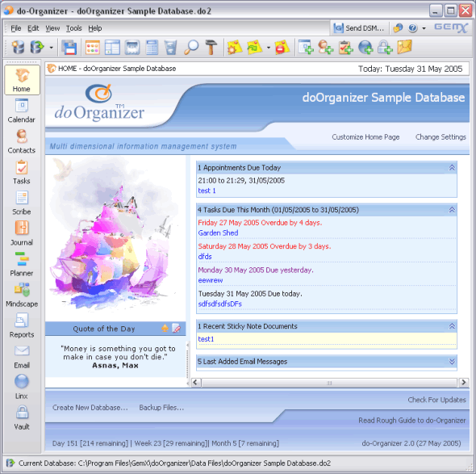Screen dimensions: 476x474
Task: Open Vault from the sidebar
Action: (x=22, y=417)
